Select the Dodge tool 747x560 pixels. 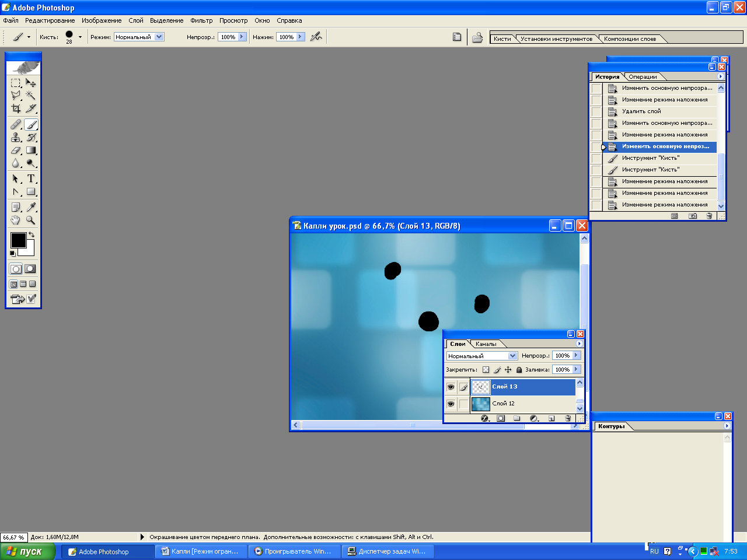31,163
